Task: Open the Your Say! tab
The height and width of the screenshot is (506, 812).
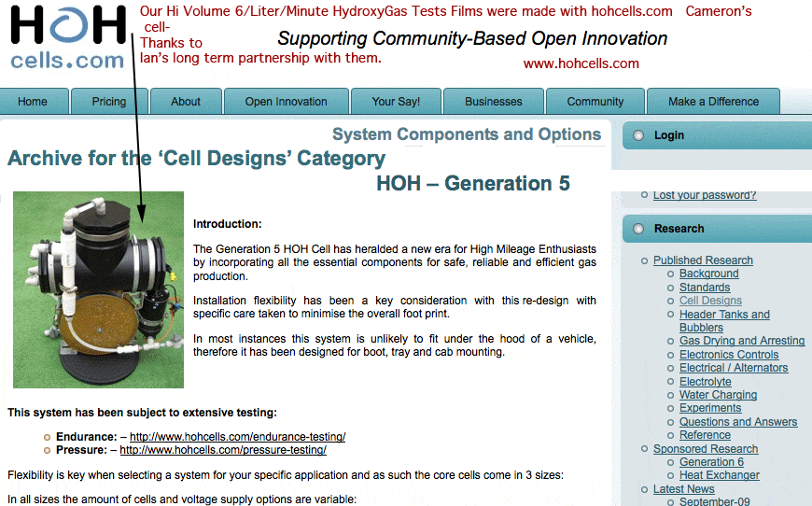Action: 396,102
